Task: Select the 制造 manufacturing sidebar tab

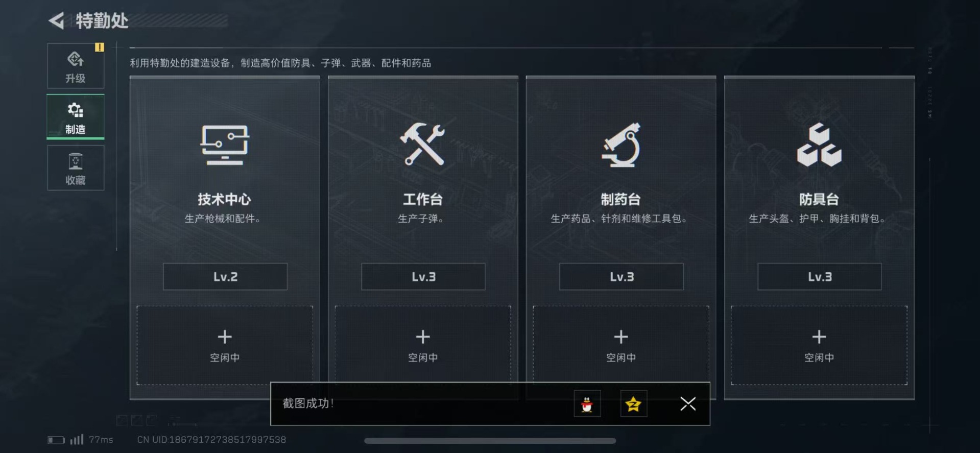Action: [x=76, y=117]
